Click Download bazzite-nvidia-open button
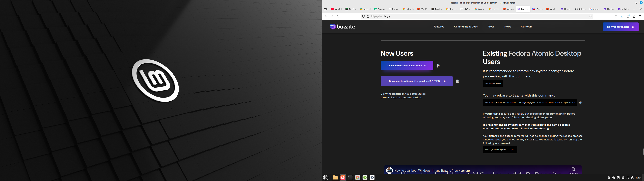644x181 pixels. [x=407, y=66]
